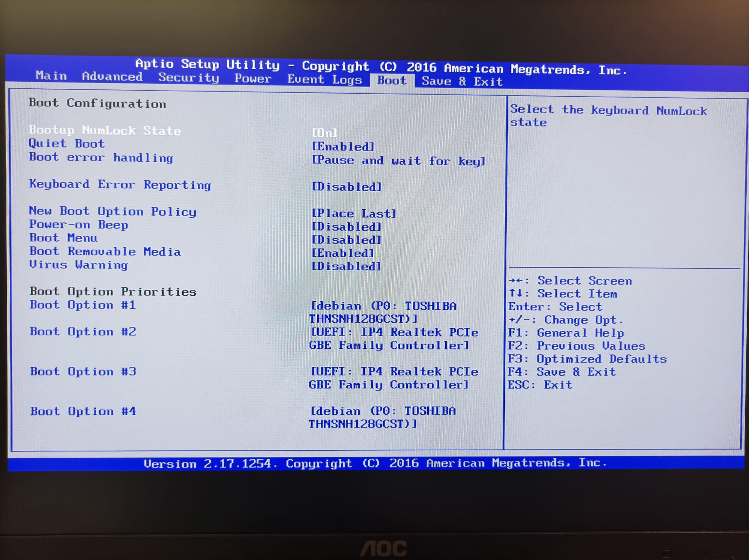Toggle Power-on Beep [Disabled] value
The width and height of the screenshot is (749, 560).
347,226
